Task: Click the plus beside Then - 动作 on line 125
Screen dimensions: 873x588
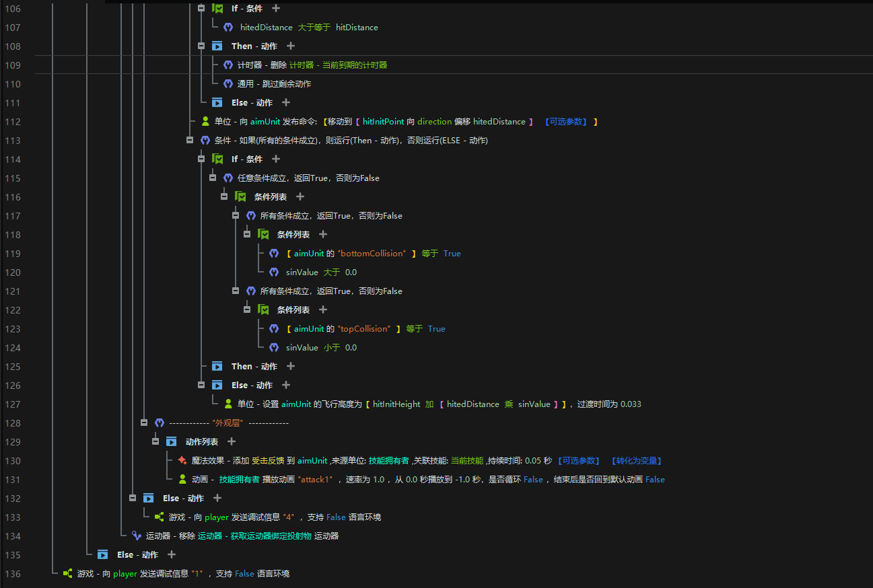Action: (x=291, y=366)
